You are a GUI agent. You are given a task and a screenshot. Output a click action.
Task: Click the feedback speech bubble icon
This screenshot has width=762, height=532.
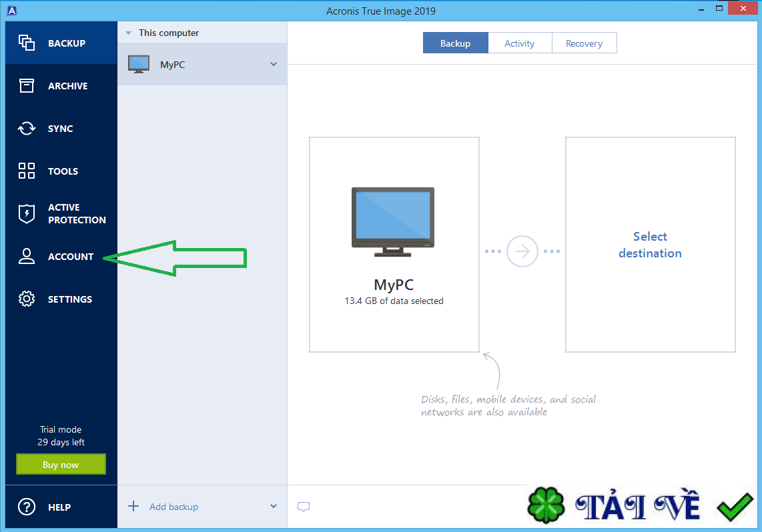pyautogui.click(x=304, y=507)
